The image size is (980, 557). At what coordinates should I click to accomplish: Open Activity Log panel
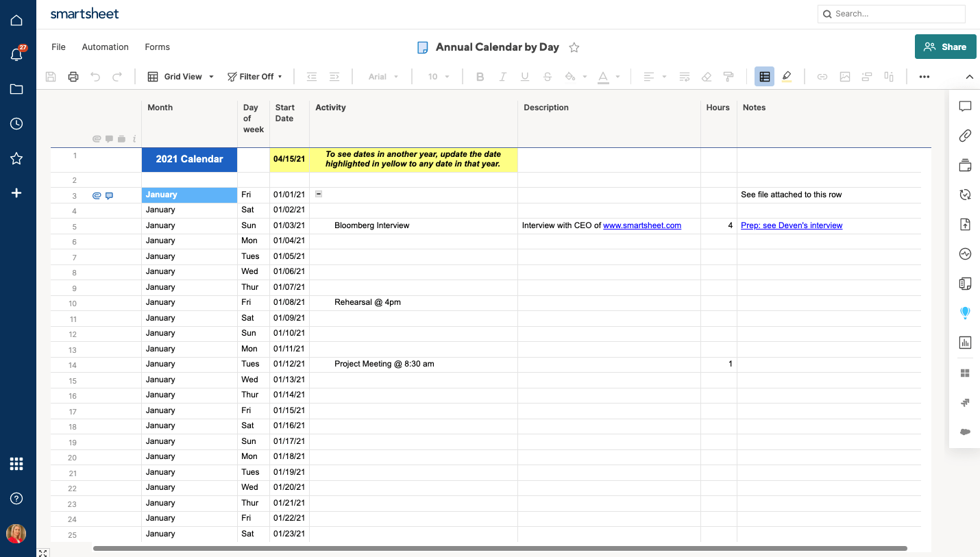[965, 254]
